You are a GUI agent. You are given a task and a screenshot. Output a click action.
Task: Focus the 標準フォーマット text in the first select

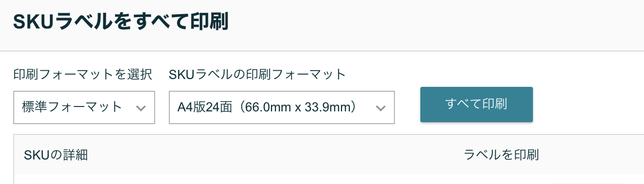(x=72, y=107)
